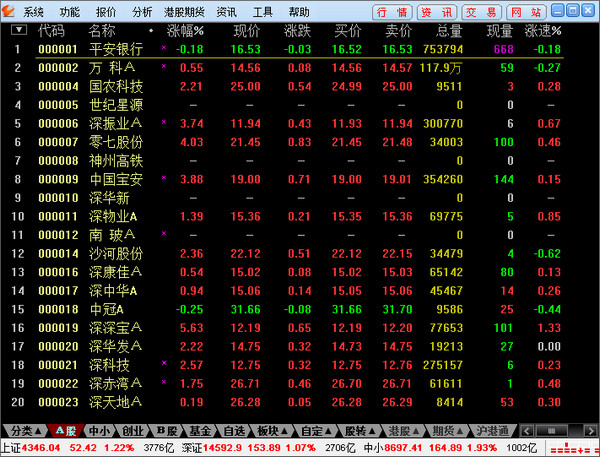Screen dimensions: 600x457
Task: Click the 行情 button at top right
Action: point(392,12)
